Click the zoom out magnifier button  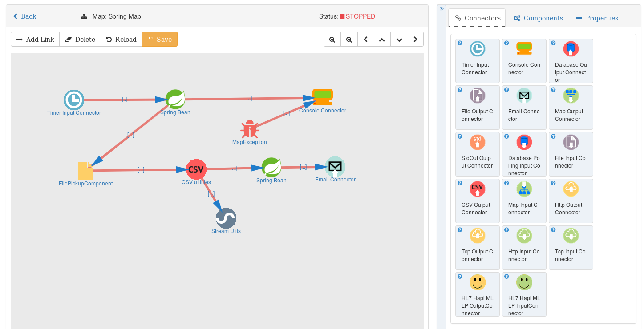point(349,40)
